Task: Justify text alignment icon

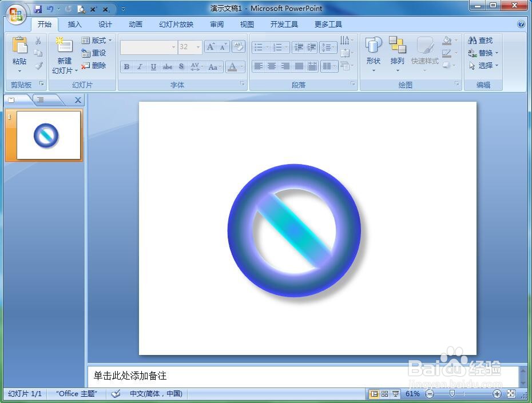Action: click(299, 66)
